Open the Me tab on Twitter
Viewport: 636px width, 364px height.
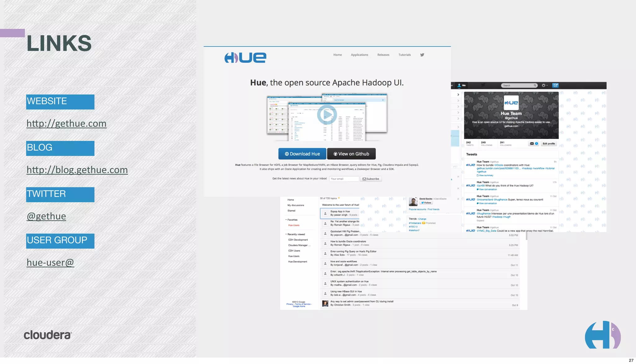coord(461,85)
